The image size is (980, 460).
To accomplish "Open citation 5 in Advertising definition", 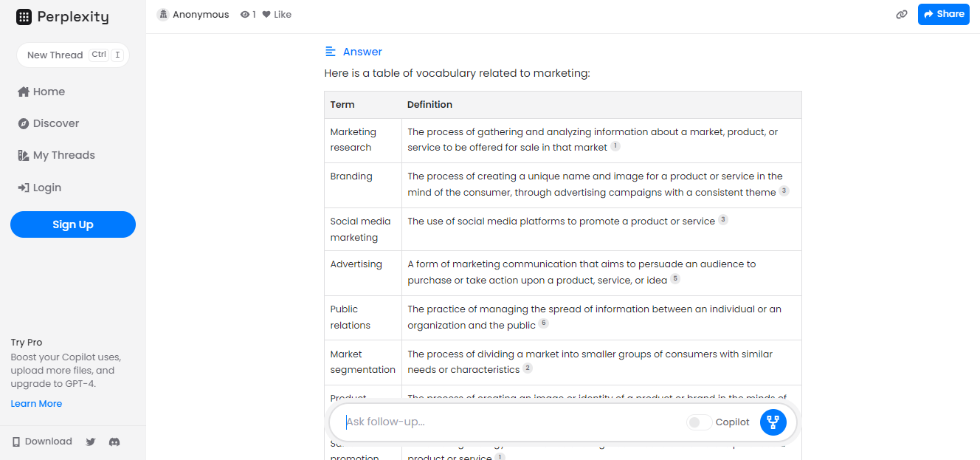I will coord(674,279).
